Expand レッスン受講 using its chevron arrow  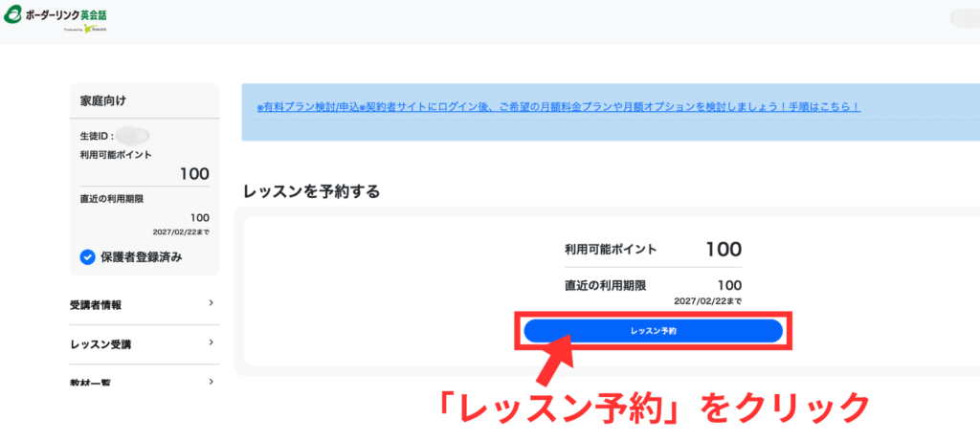(211, 342)
